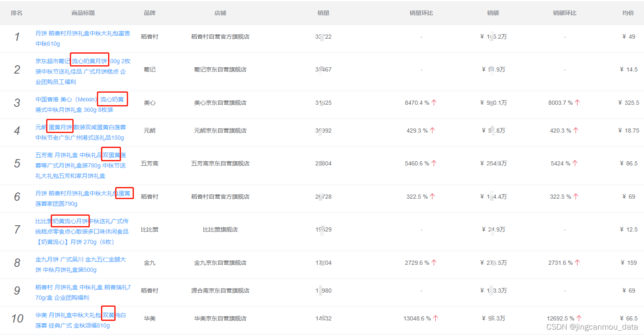Select average price ¥ 86.5
The width and height of the screenshot is (644, 335).
click(629, 163)
